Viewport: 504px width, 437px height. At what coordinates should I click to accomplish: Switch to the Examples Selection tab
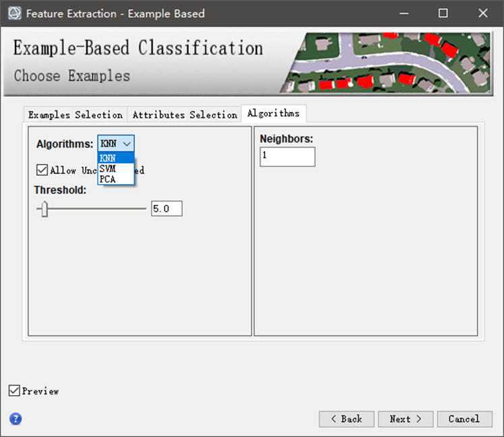76,115
